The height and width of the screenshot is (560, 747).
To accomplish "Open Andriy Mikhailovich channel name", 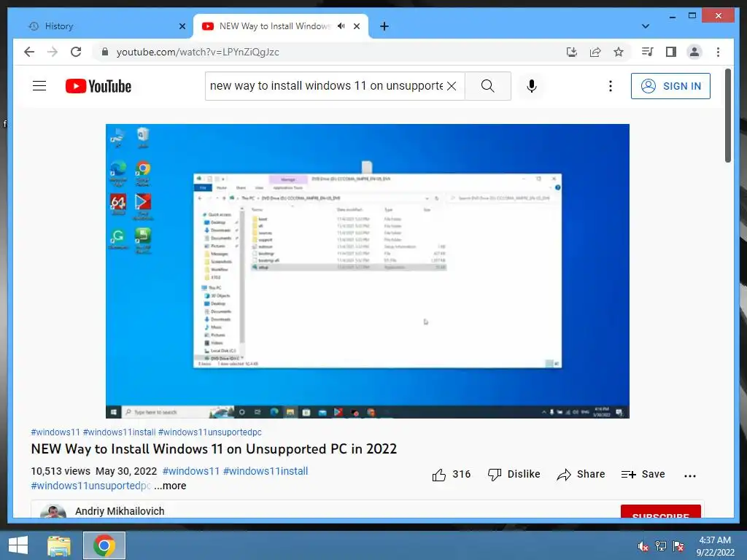I will (x=120, y=511).
